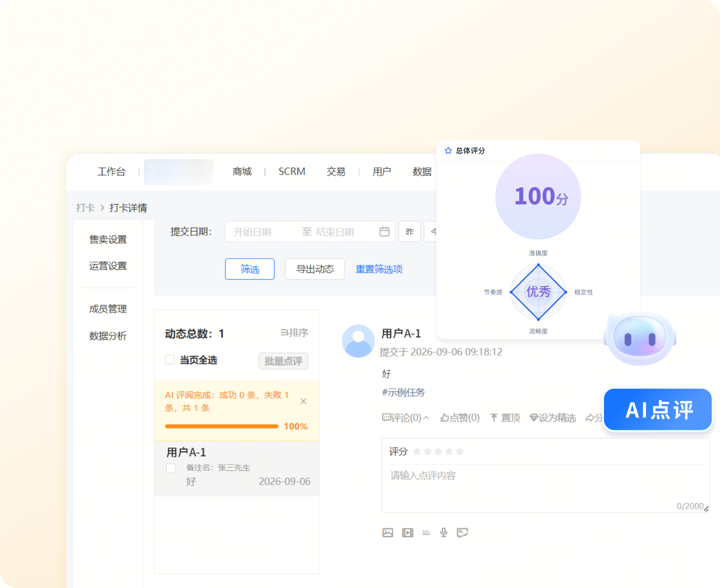Image resolution: width=720 pixels, height=588 pixels.
Task: Open the 用户 menu
Action: coord(382,172)
